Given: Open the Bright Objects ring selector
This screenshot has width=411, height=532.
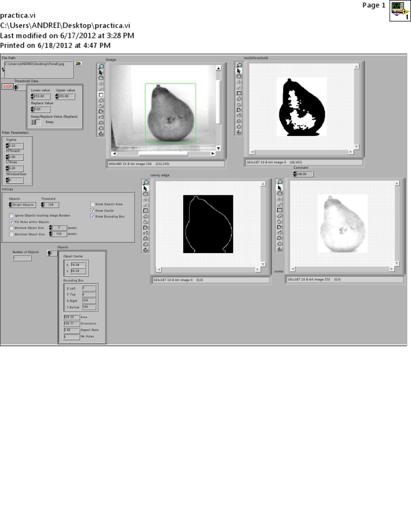Looking at the screenshot, I should point(24,204).
